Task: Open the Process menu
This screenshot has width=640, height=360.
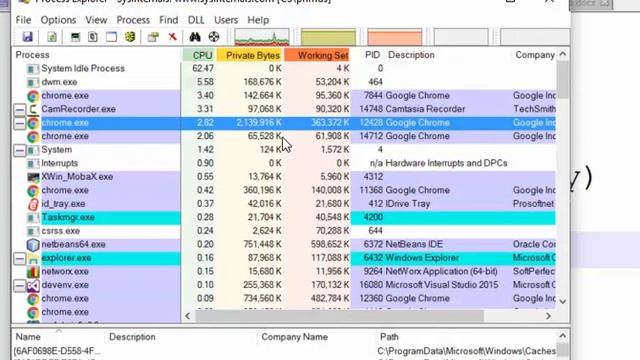Action: tap(133, 20)
